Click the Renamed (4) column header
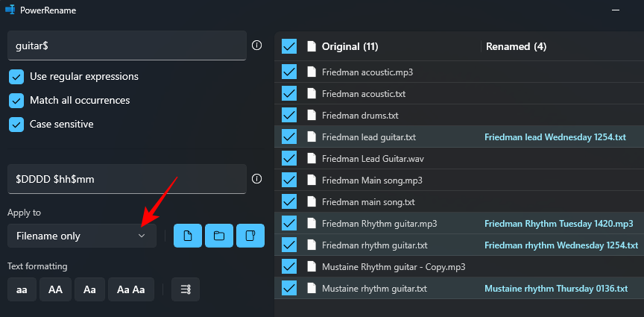This screenshot has width=644, height=317. [x=516, y=46]
